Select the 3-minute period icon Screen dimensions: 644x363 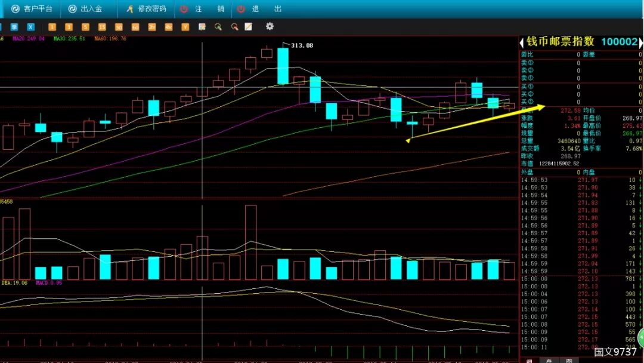click(69, 27)
